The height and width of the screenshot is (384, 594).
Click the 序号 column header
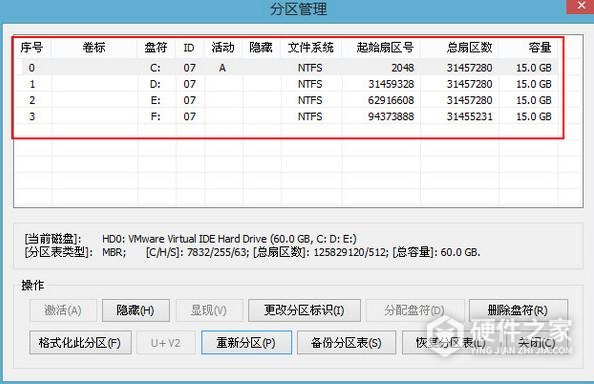(32, 48)
